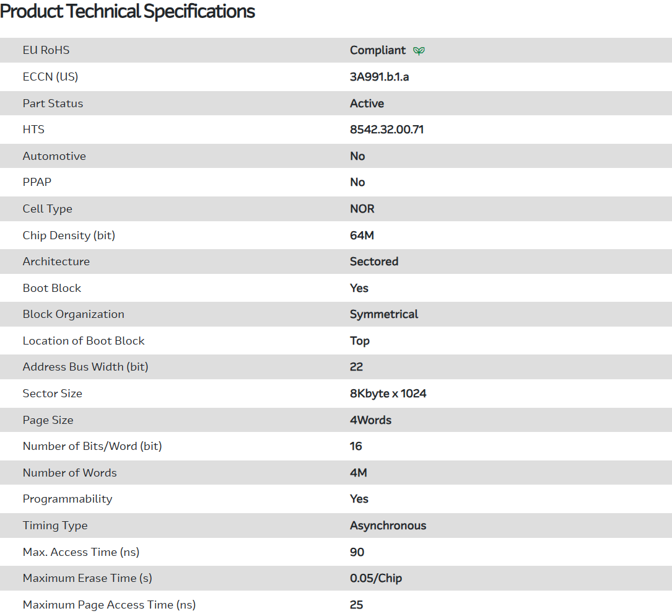Click the green leaf RoHS icon
This screenshot has height=616, width=672.
419,51
